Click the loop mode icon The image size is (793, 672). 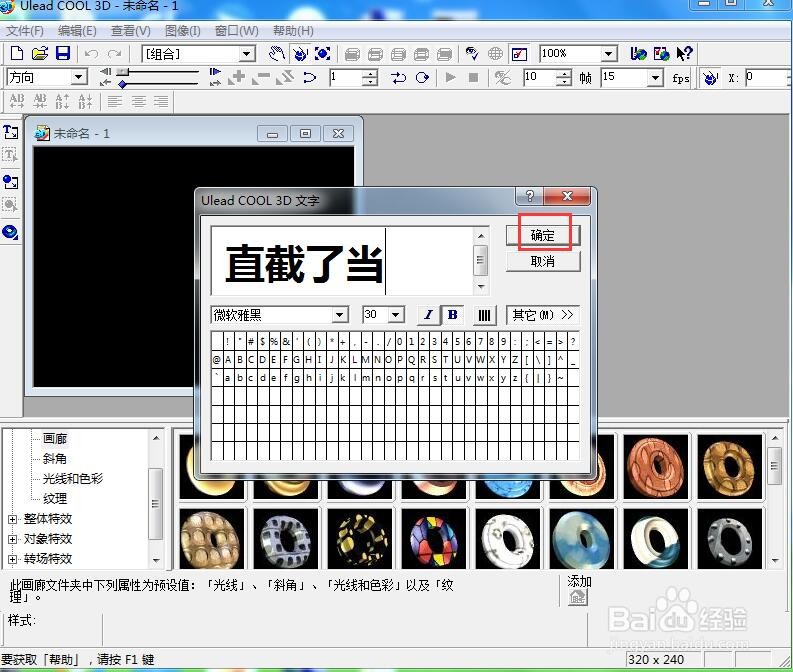click(x=422, y=77)
